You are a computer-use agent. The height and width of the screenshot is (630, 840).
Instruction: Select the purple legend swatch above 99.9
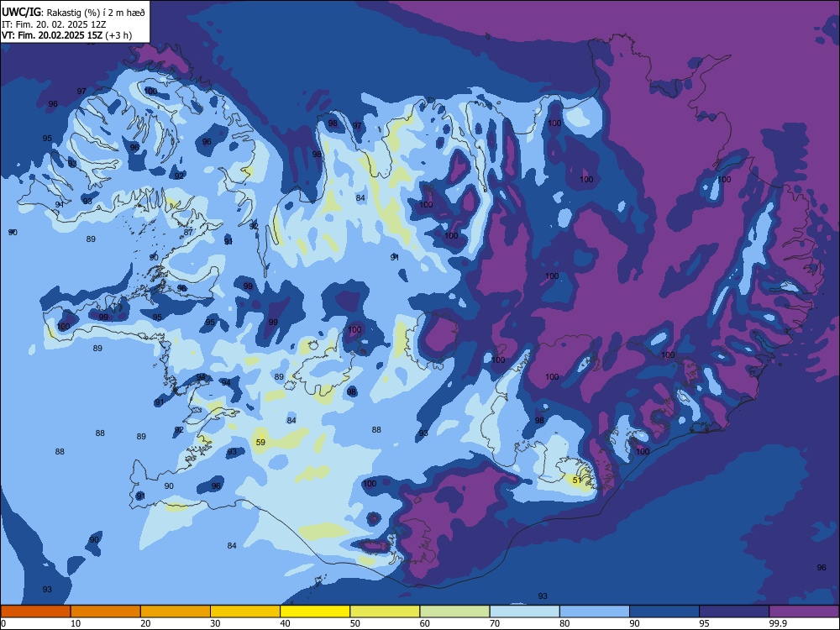804,612
